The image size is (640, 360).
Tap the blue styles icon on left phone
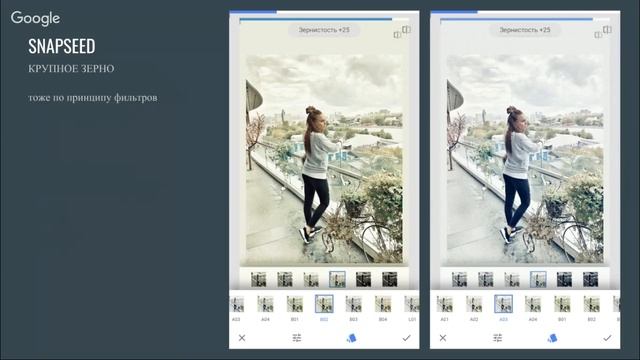pos(351,338)
